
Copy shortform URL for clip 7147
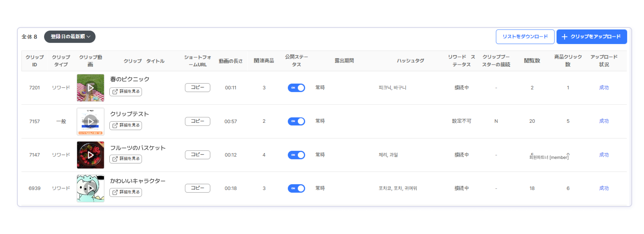coord(197,155)
